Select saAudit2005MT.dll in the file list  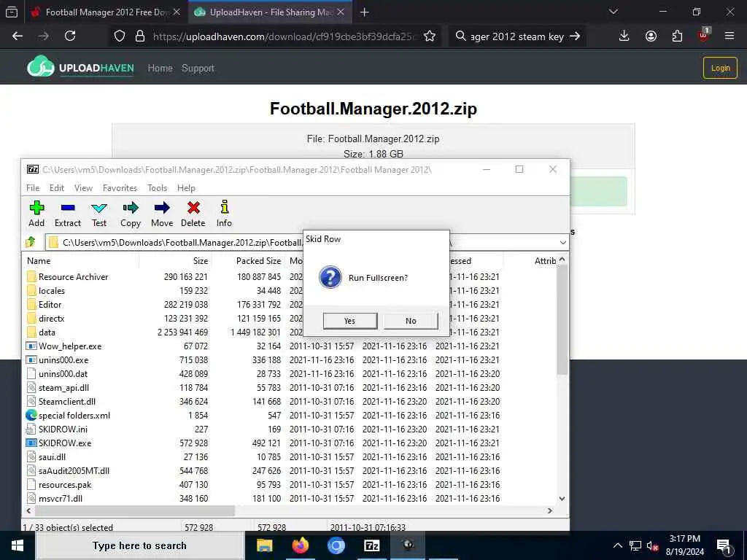pyautogui.click(x=74, y=470)
